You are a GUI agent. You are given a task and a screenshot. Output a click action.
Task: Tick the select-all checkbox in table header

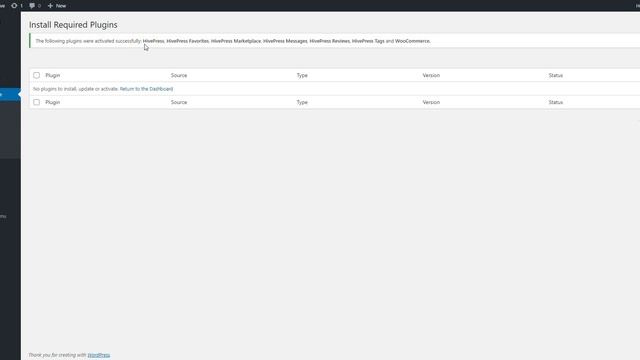point(36,75)
